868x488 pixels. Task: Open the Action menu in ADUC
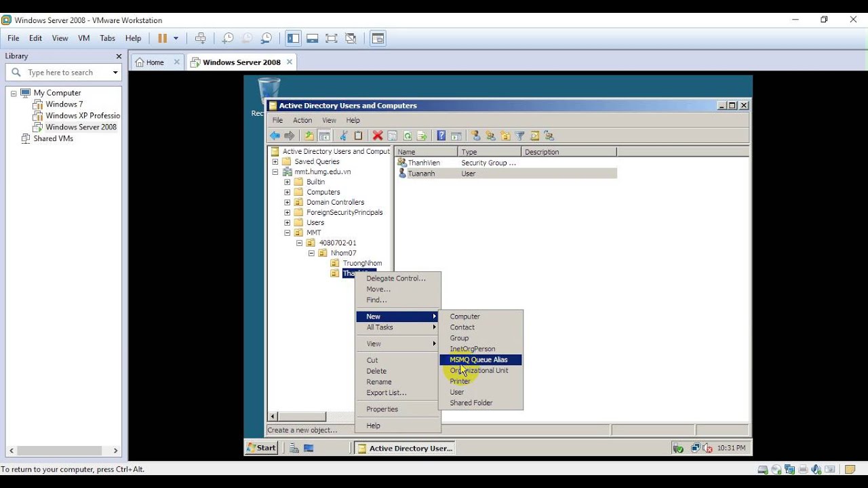302,121
